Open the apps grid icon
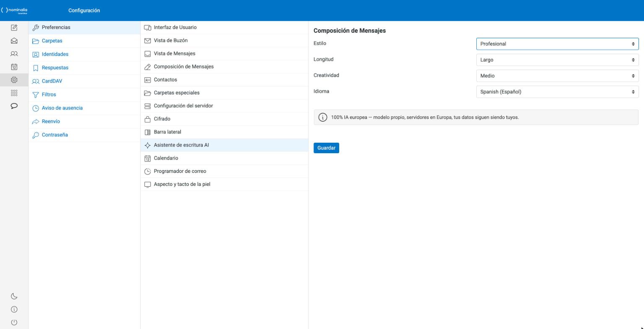The image size is (644, 329). coord(14,93)
